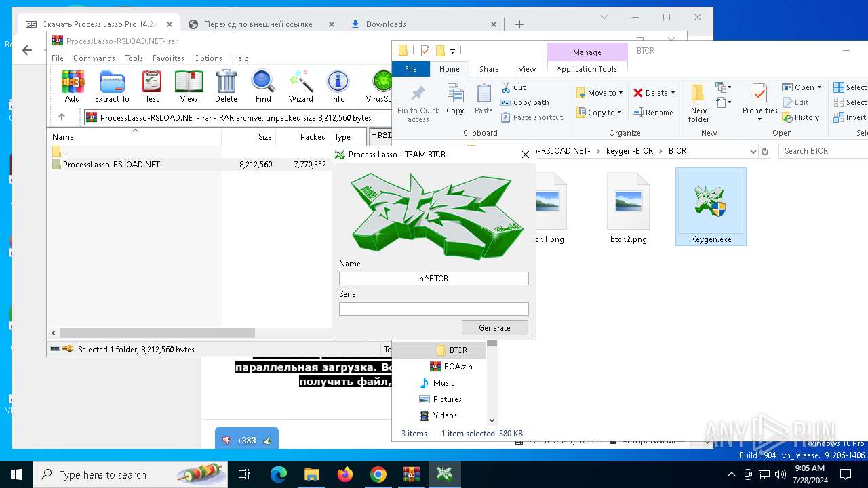Click the Add icon in WinRAR toolbar

point(73,86)
